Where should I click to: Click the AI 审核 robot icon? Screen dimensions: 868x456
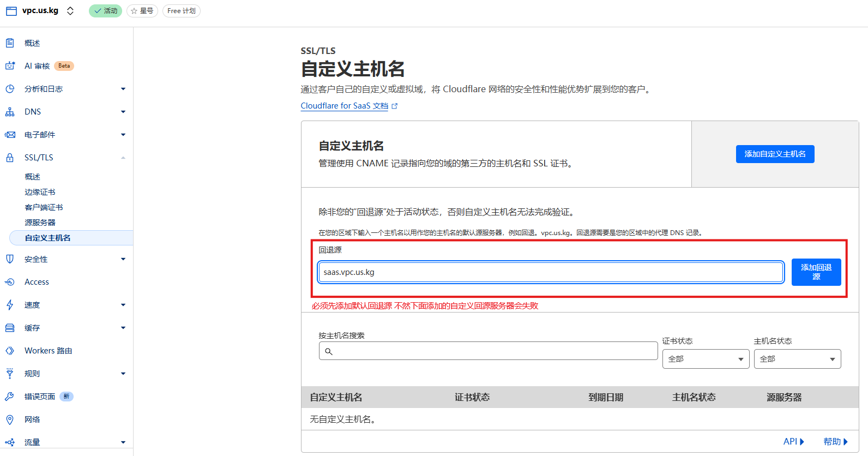click(10, 65)
